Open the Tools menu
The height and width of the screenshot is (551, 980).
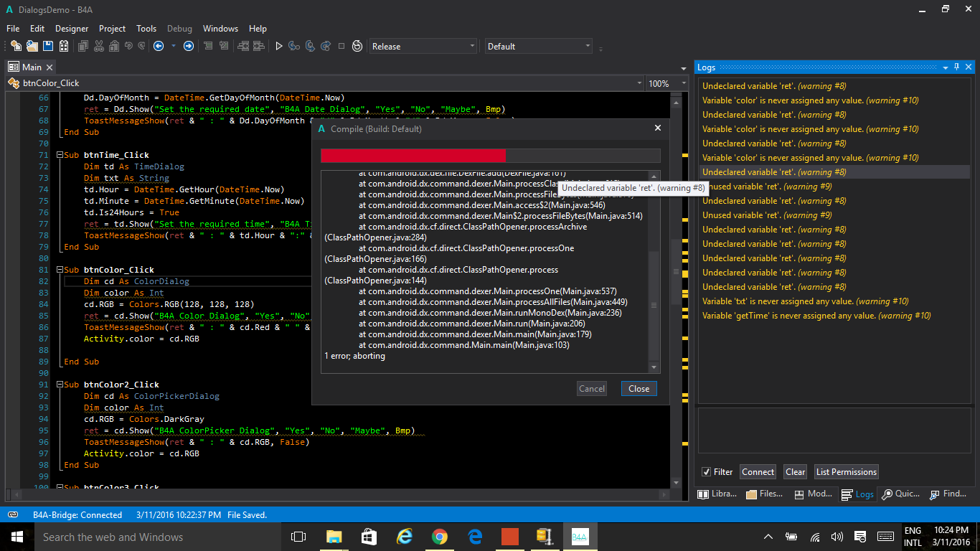(146, 29)
